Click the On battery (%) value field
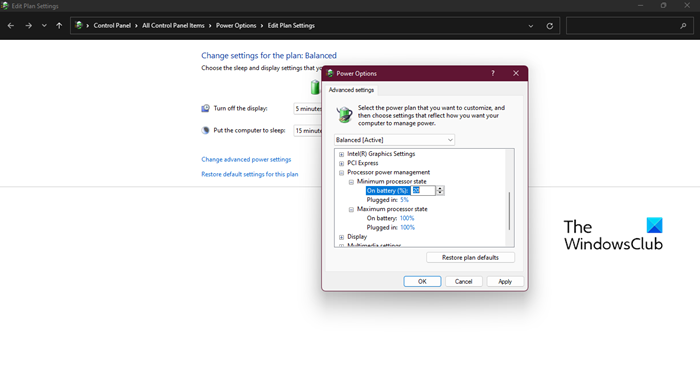700x369 pixels. (423, 191)
